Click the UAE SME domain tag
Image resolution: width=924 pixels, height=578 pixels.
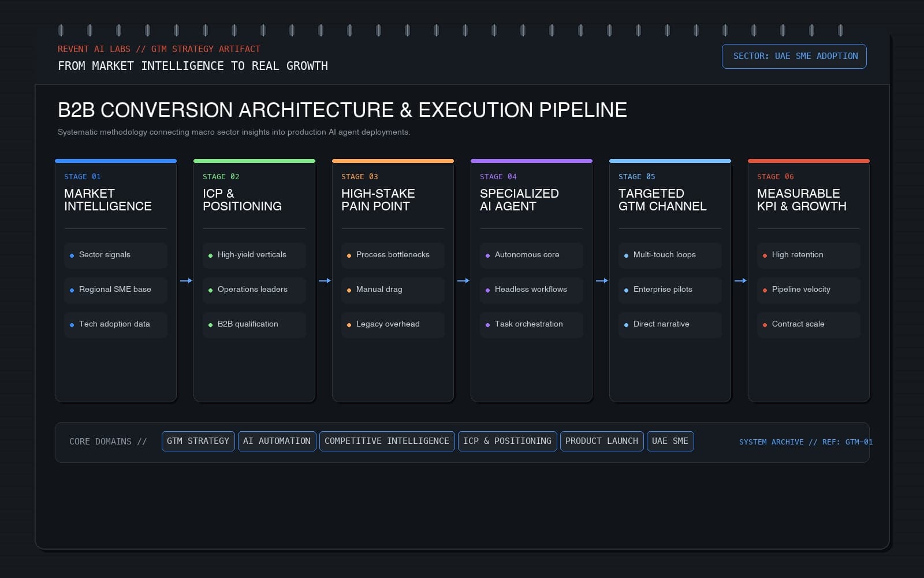[x=670, y=441]
